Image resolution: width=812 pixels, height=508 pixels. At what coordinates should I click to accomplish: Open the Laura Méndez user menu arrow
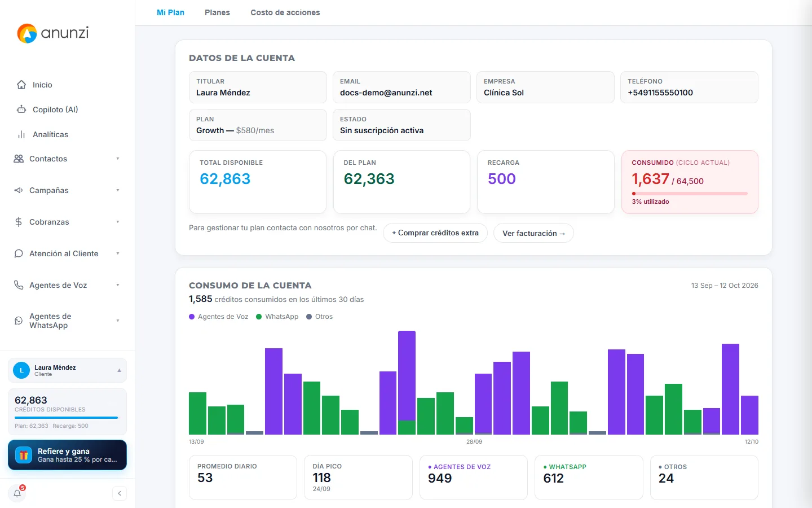point(119,370)
